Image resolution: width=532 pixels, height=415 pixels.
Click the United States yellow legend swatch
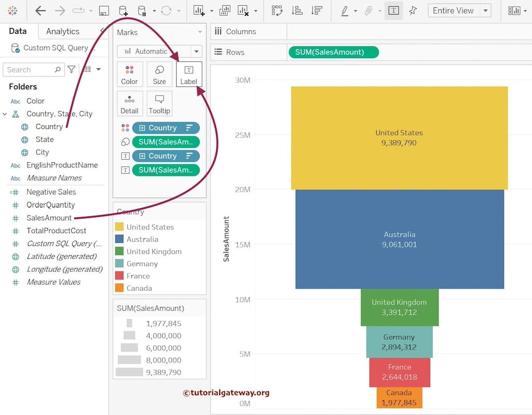pos(119,227)
